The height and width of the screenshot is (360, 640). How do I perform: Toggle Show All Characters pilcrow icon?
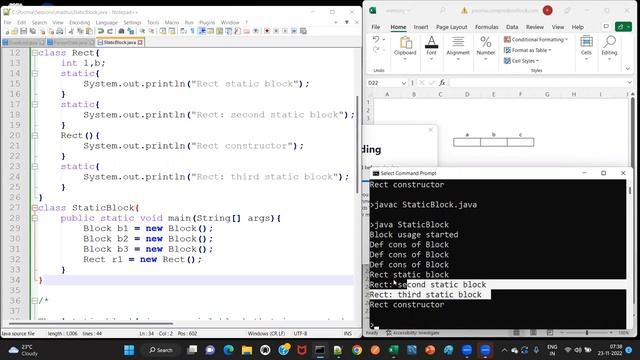point(193,31)
